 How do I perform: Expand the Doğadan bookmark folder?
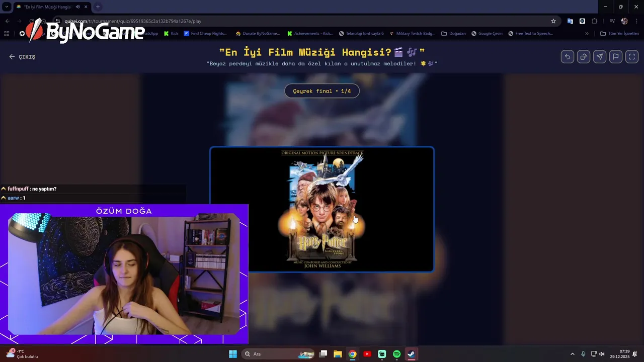(x=454, y=34)
